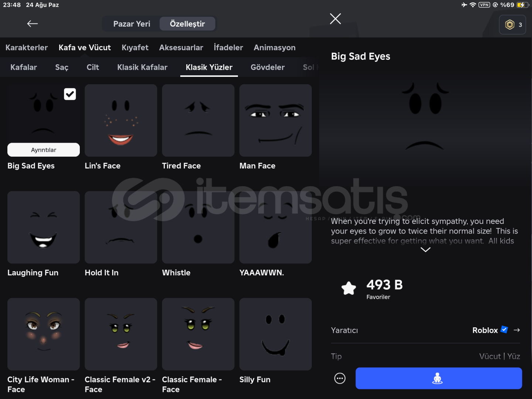Open the İfadeler category
This screenshot has height=399, width=532.
pyautogui.click(x=228, y=48)
